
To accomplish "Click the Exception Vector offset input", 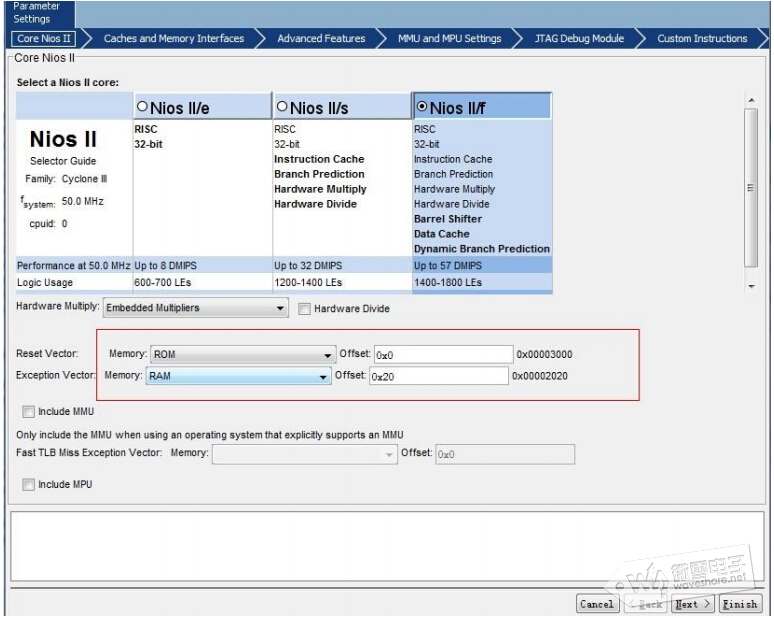I will coord(438,376).
